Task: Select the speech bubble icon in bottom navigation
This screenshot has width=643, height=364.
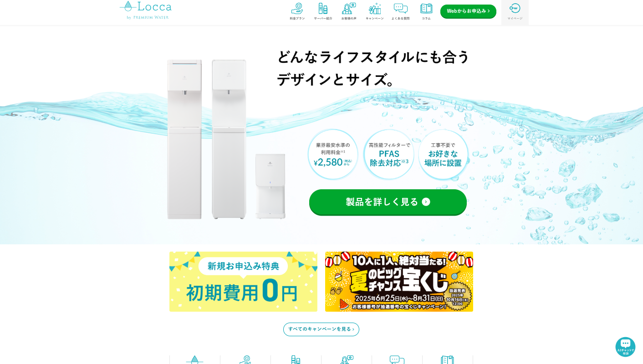Action: [397, 359]
